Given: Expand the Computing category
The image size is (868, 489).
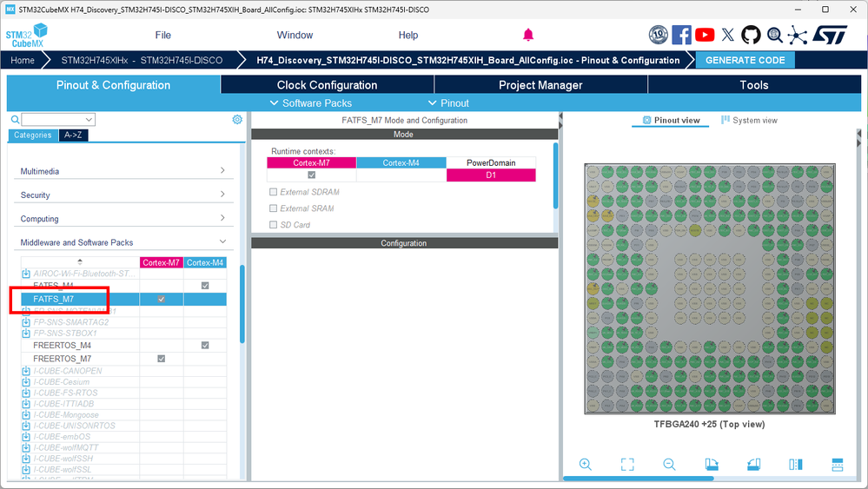Looking at the screenshot, I should [x=123, y=219].
